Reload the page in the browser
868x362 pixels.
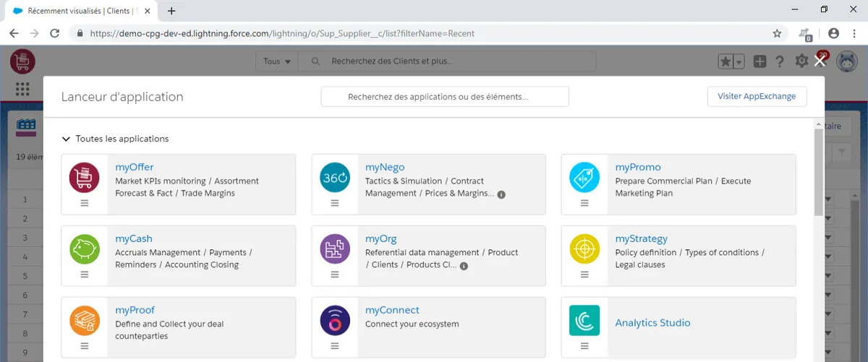click(54, 33)
